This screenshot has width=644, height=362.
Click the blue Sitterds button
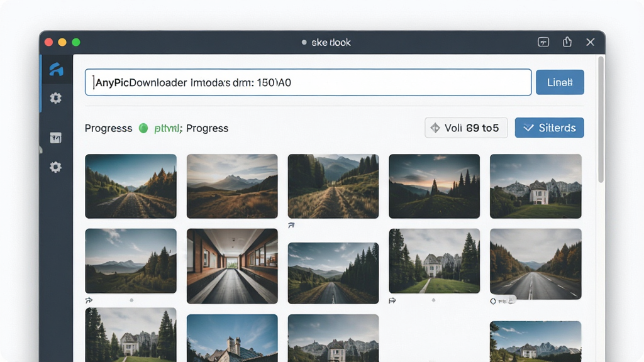pyautogui.click(x=549, y=128)
